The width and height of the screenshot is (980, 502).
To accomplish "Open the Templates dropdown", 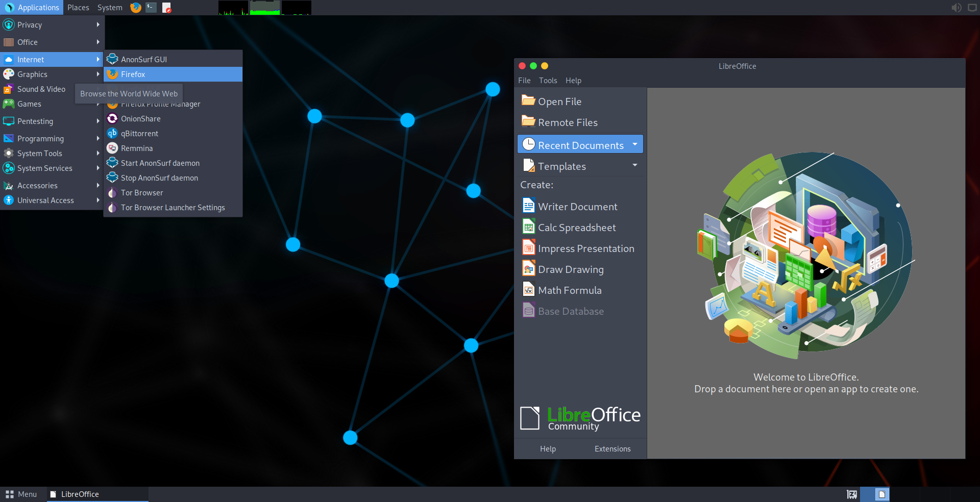I will click(634, 165).
